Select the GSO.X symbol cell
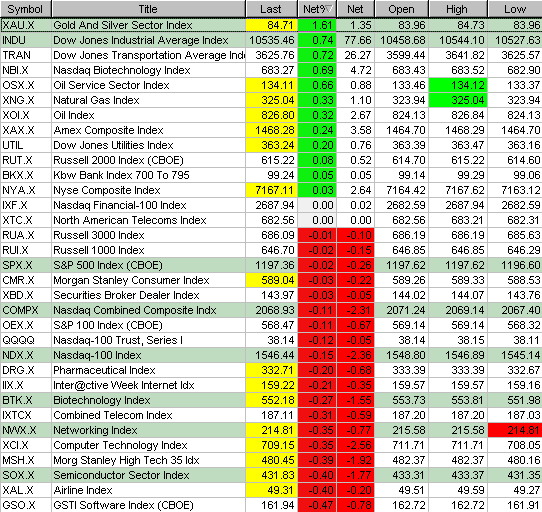Screen dimensions: 542x512 point(26,505)
